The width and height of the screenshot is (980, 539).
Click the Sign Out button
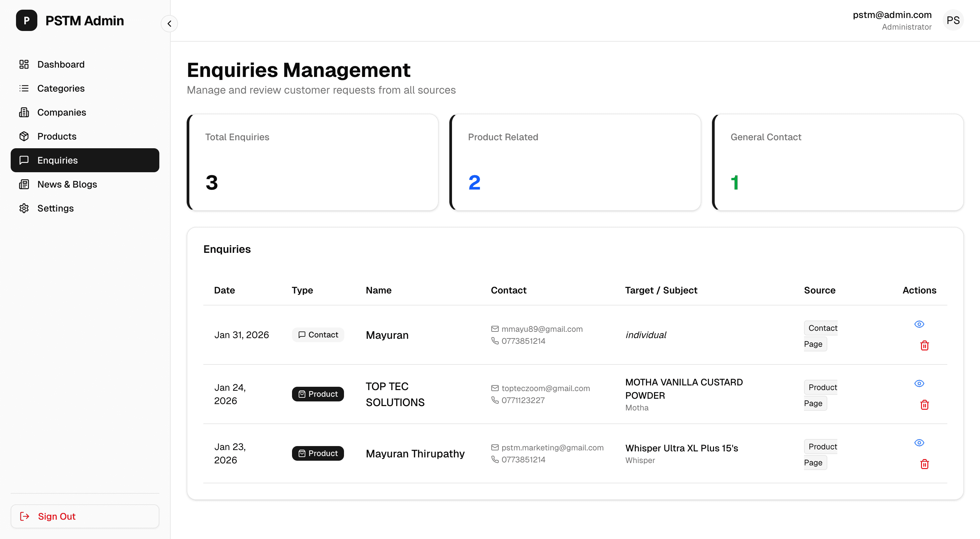tap(85, 516)
